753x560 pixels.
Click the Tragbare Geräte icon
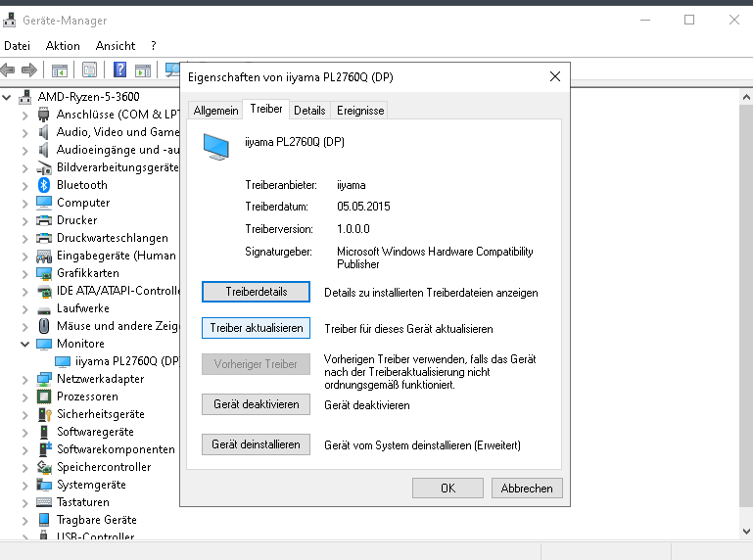(44, 520)
